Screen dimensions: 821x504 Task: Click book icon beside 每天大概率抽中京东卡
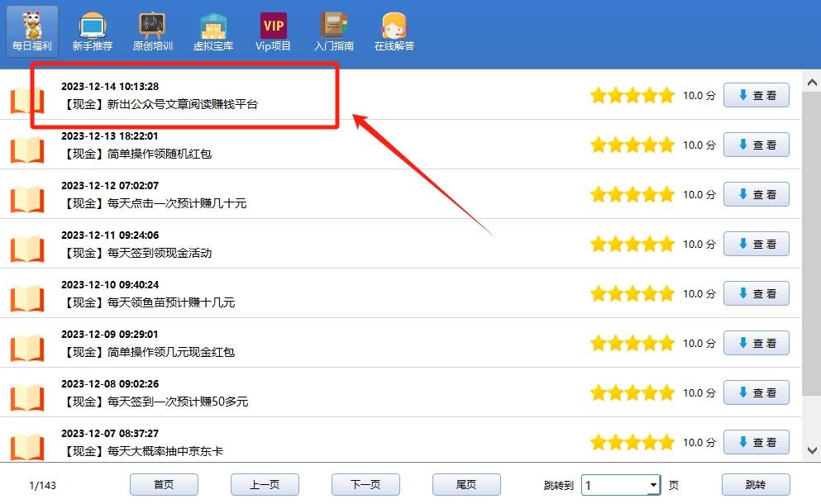[27, 446]
